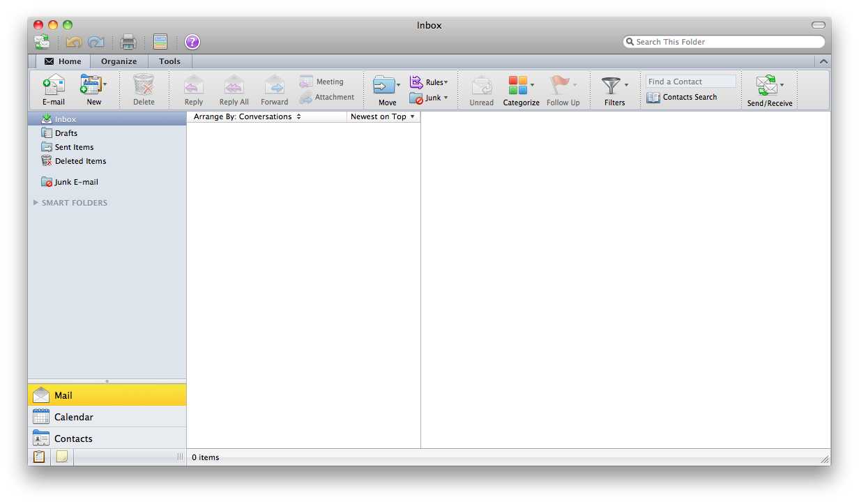Click the Notes icon at sidebar bottom
This screenshot has width=859, height=504.
point(62,457)
